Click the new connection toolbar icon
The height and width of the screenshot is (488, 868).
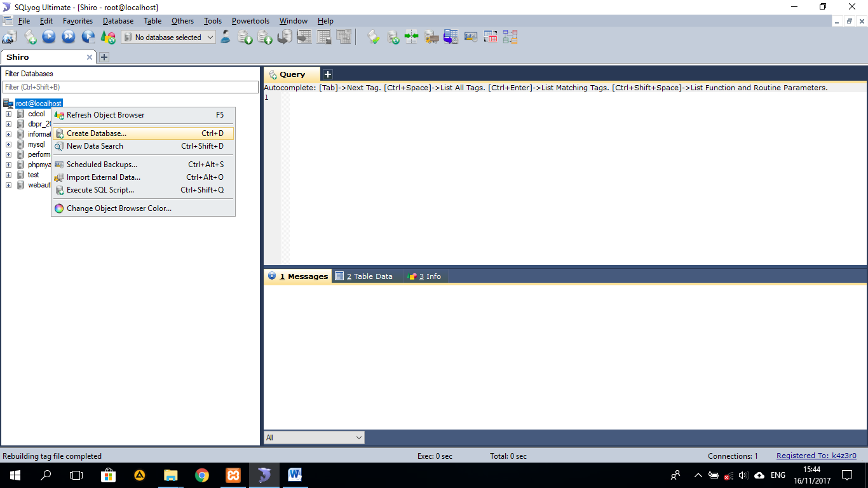tap(9, 37)
